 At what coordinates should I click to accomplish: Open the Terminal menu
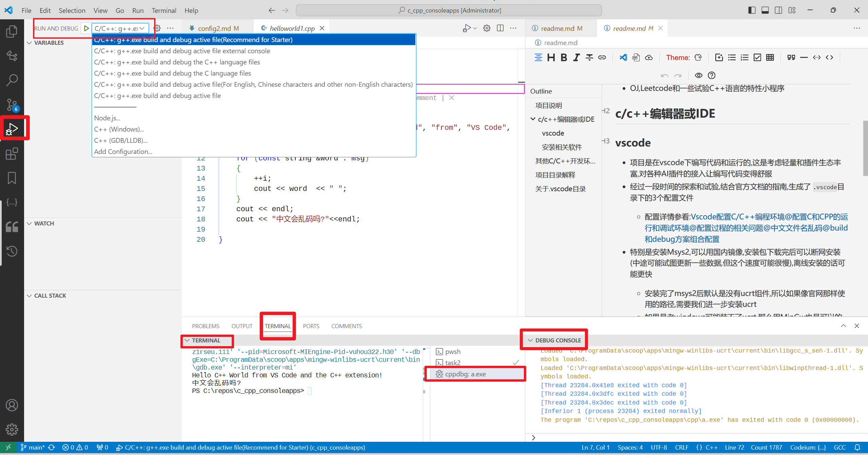164,10
